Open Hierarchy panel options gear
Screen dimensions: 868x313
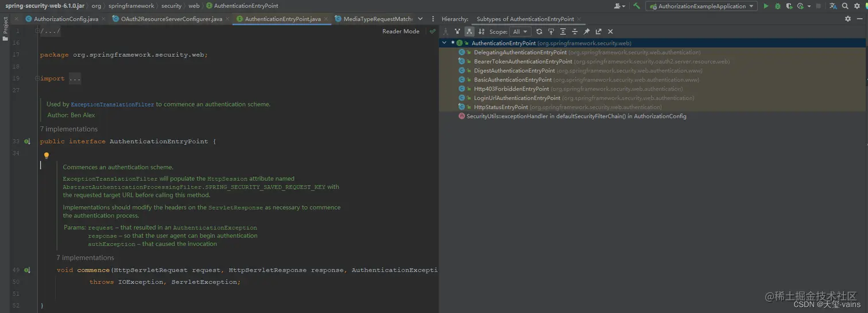[x=848, y=19]
